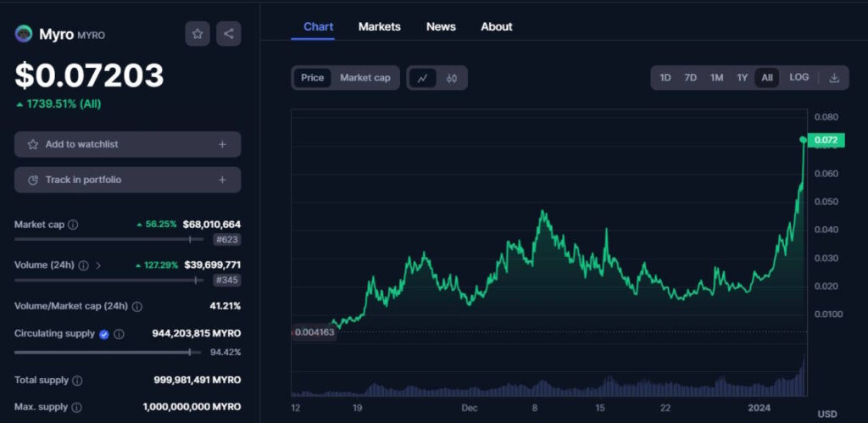Switch to candlestick chart view icon
Screen dimensions: 868x423
(452, 78)
